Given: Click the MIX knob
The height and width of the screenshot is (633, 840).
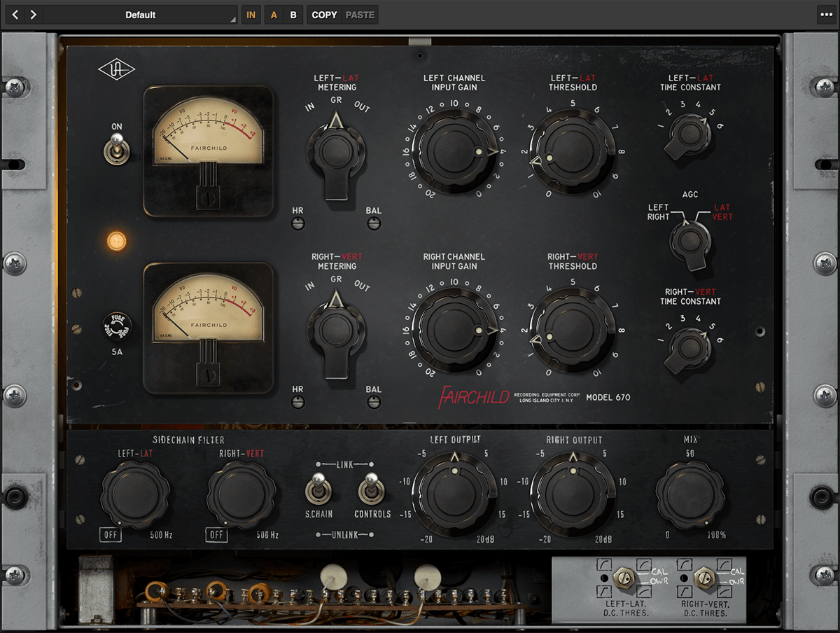Looking at the screenshot, I should coord(690,494).
